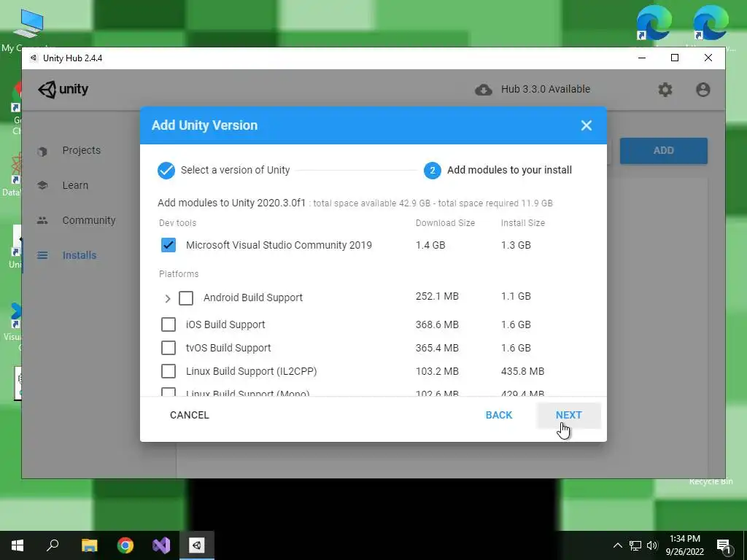Click the blue ADD button
747x560 pixels.
click(x=663, y=151)
